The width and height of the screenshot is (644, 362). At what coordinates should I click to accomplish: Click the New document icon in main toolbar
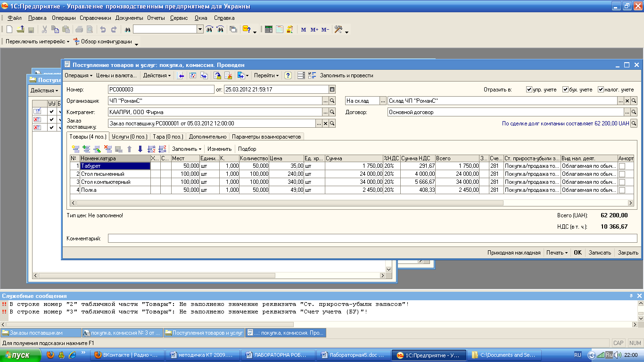tap(9, 29)
